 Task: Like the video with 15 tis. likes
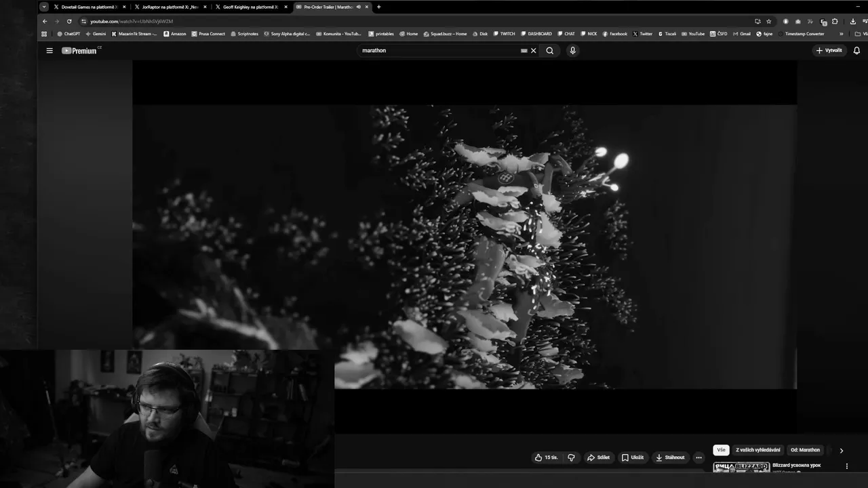[x=547, y=457]
